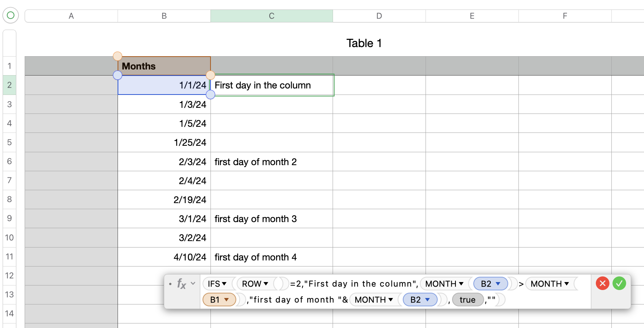
Task: Click the drag dot left of fx
Action: pos(170,284)
